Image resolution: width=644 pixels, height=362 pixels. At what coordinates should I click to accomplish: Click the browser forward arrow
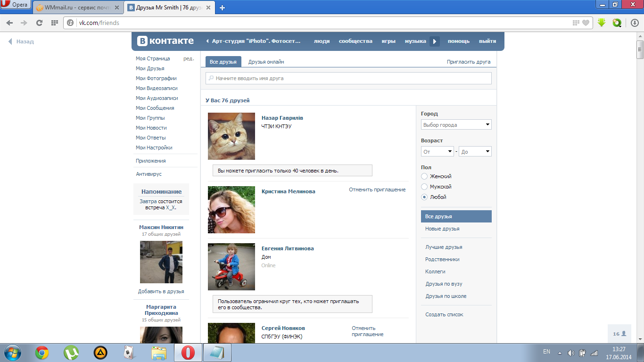tap(24, 23)
